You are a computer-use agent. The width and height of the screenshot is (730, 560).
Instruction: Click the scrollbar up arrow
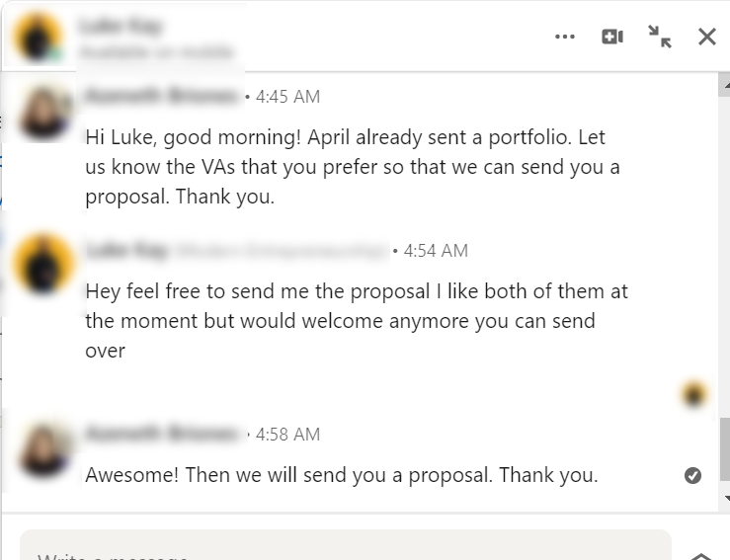[x=725, y=85]
